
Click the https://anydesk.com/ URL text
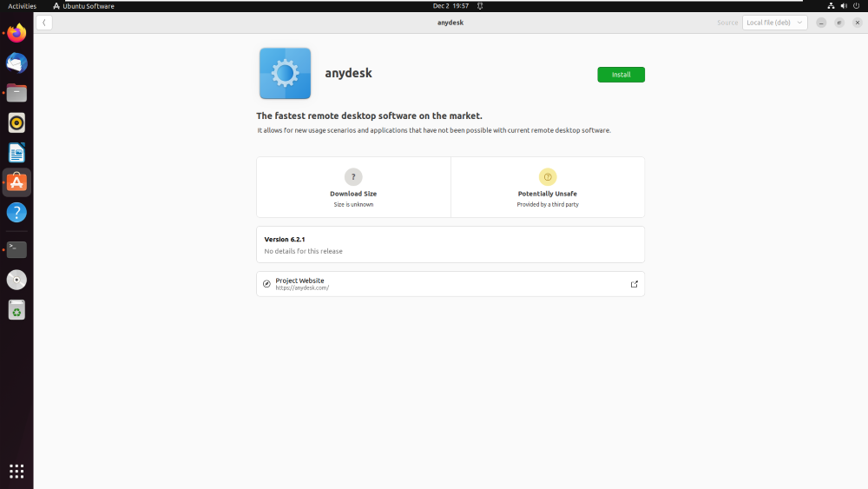tap(302, 288)
